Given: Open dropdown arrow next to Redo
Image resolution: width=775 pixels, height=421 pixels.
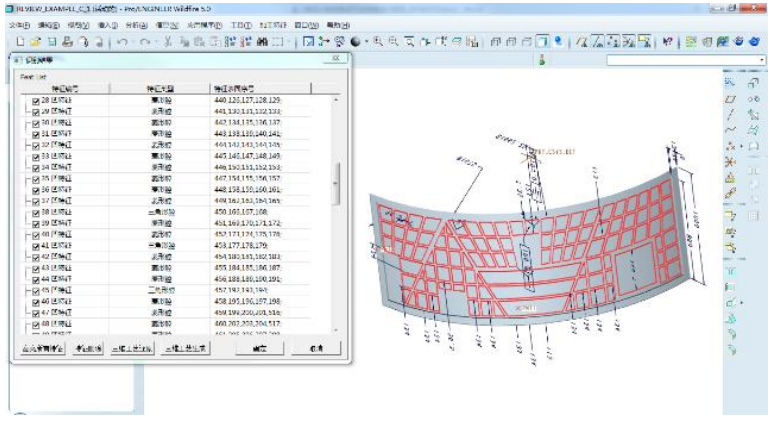Looking at the screenshot, I should point(156,42).
